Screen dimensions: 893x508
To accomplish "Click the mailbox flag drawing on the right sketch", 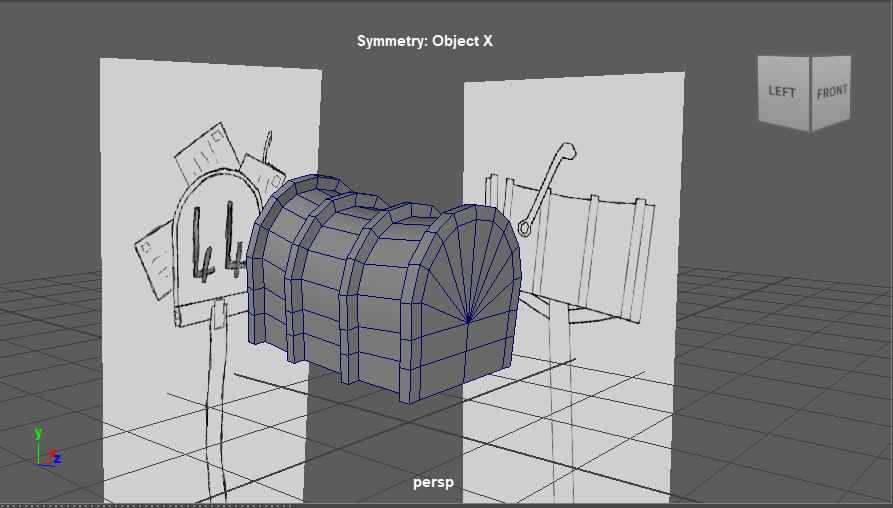I will pos(547,188).
